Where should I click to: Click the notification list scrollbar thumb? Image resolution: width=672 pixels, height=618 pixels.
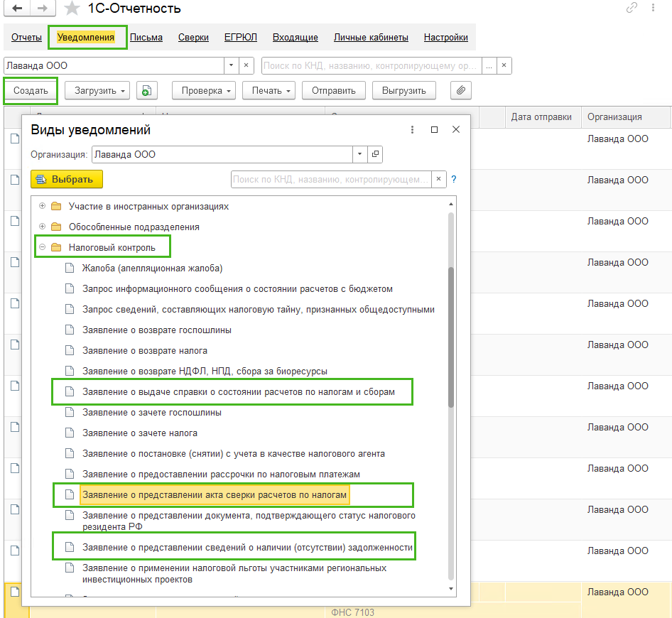coord(451,337)
